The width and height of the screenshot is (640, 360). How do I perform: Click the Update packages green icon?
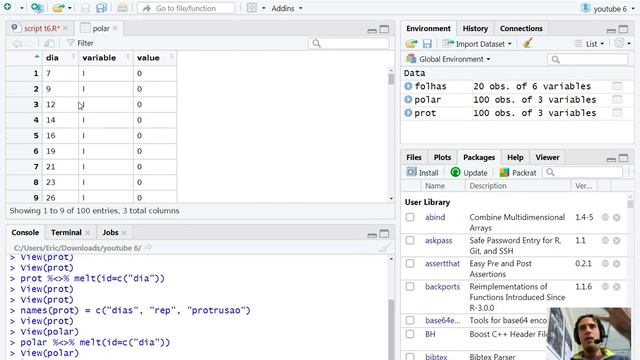[455, 172]
